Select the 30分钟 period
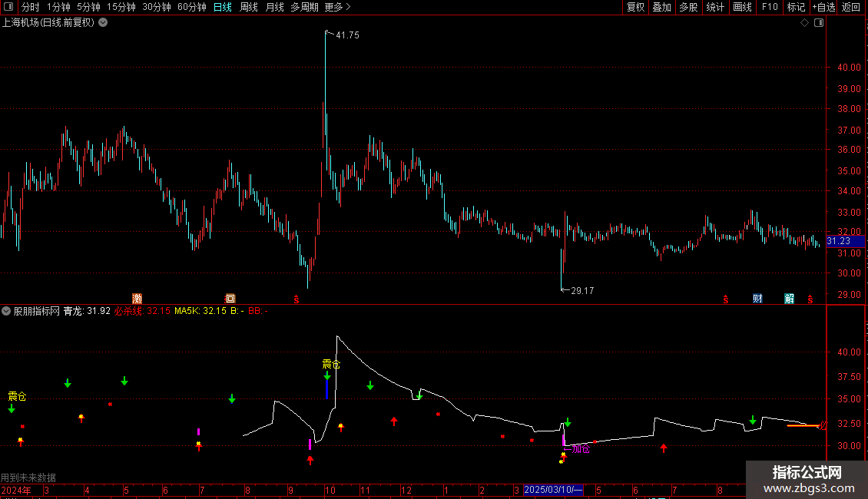868x499 pixels. coord(156,7)
